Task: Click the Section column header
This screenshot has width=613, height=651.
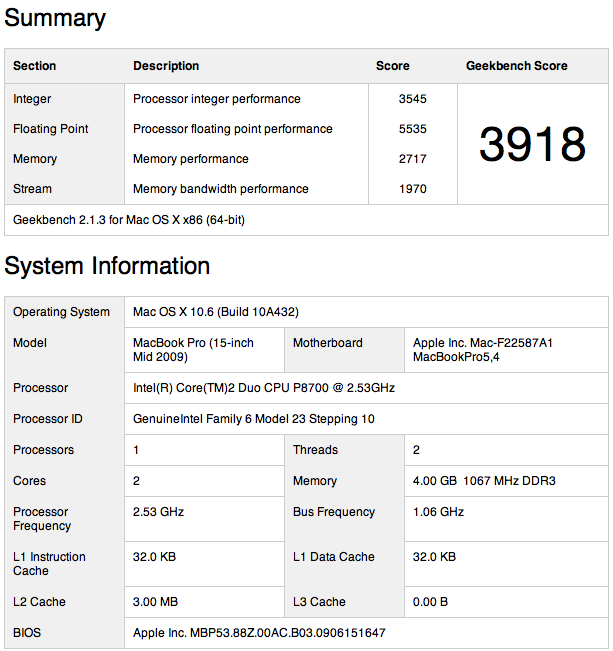Action: [x=34, y=66]
